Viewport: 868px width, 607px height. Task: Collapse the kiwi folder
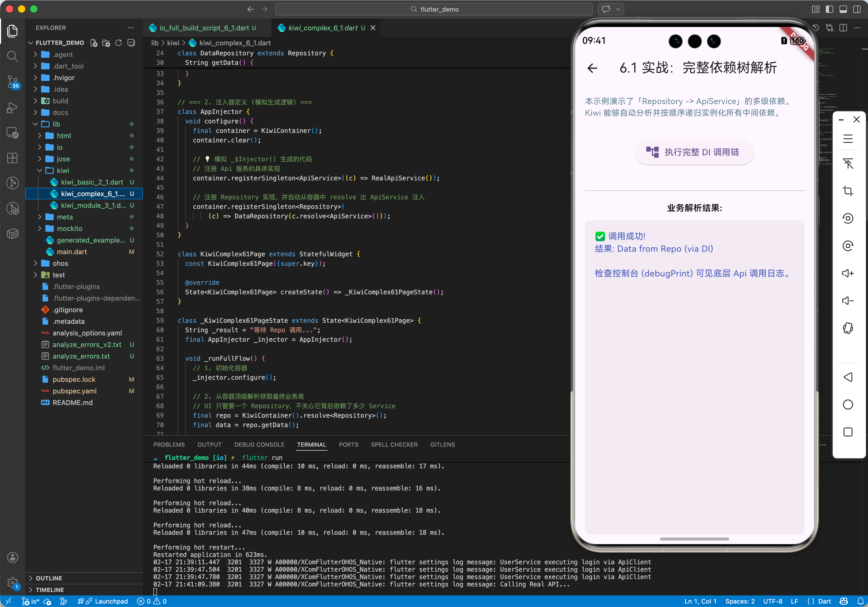click(x=62, y=171)
